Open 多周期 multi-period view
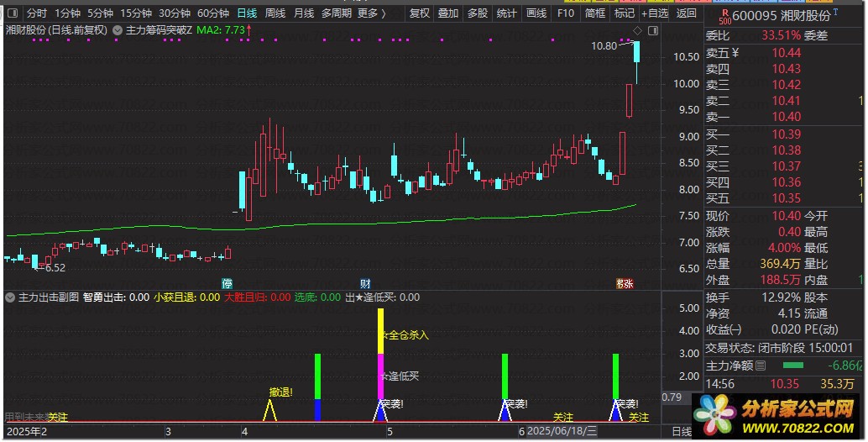 [336, 13]
